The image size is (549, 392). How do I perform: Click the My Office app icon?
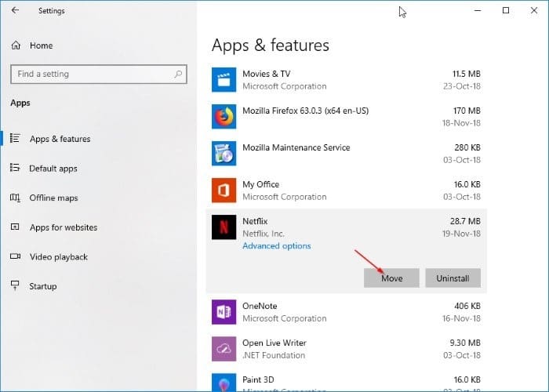click(x=224, y=191)
